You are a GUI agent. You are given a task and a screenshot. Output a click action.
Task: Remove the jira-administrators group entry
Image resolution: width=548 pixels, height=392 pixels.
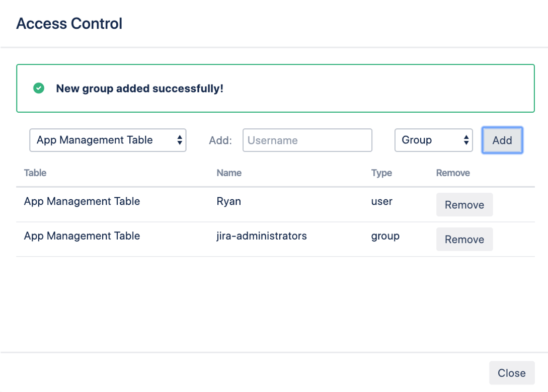pyautogui.click(x=464, y=240)
